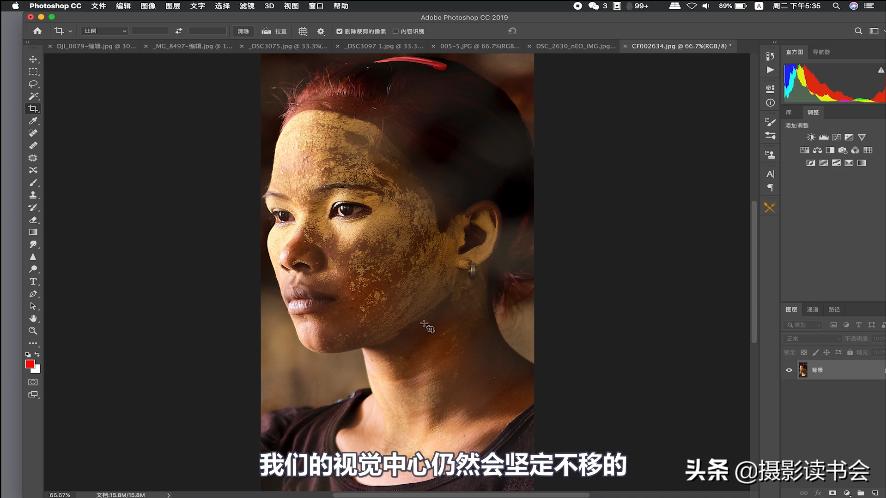The height and width of the screenshot is (498, 886).
Task: Open the Paragraph panel icon
Action: tap(770, 187)
